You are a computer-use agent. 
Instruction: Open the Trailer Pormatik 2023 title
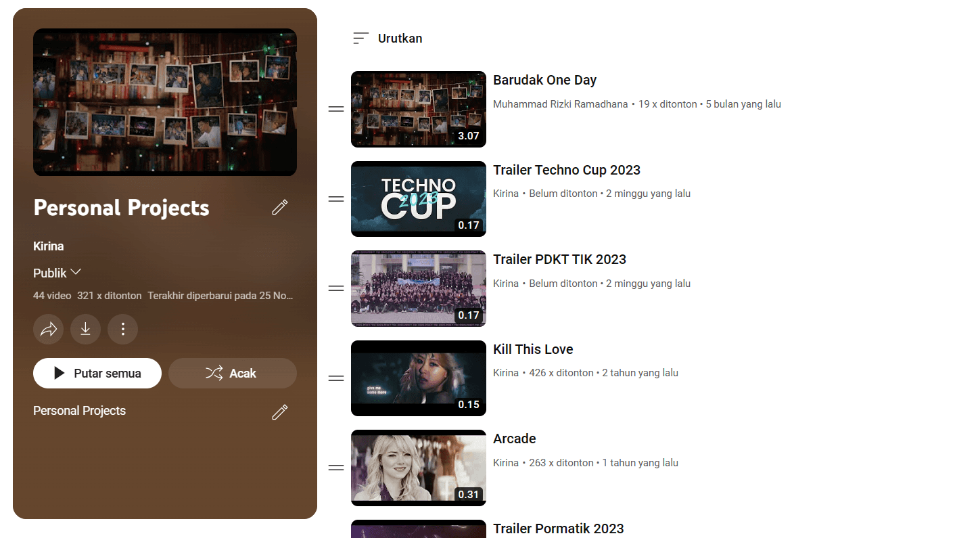[559, 529]
